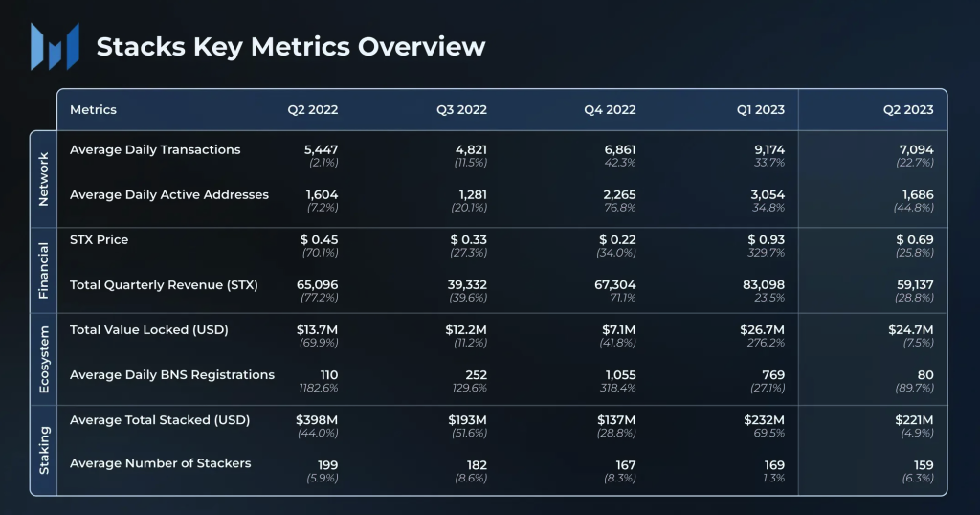Click the $137M stacked value
This screenshot has height=515, width=980.
616,420
